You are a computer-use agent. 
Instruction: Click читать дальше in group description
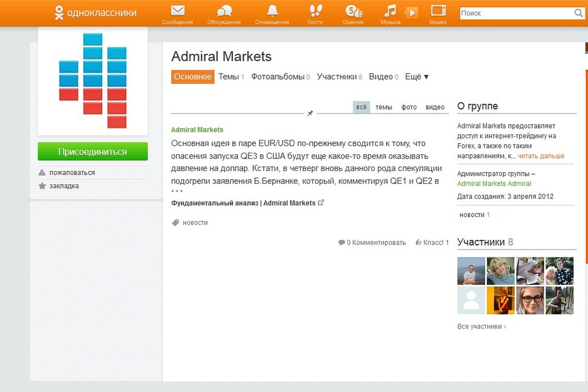[541, 156]
